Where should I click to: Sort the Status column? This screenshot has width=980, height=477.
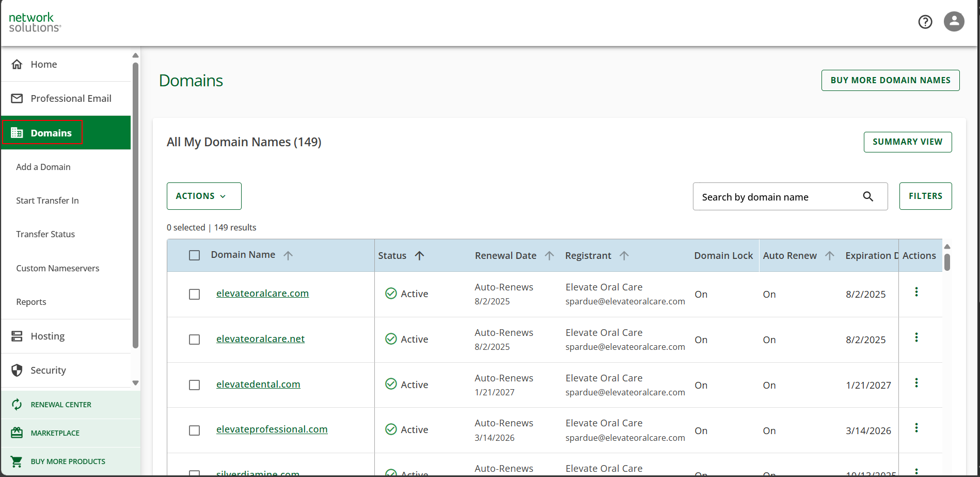tap(419, 256)
